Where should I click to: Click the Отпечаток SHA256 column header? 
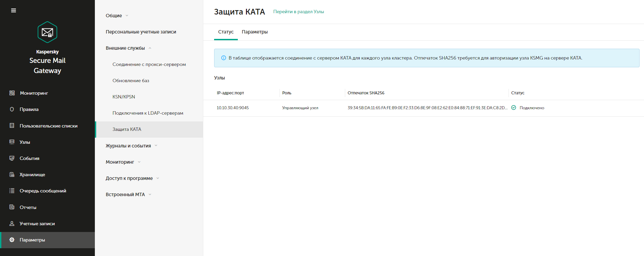pos(366,93)
